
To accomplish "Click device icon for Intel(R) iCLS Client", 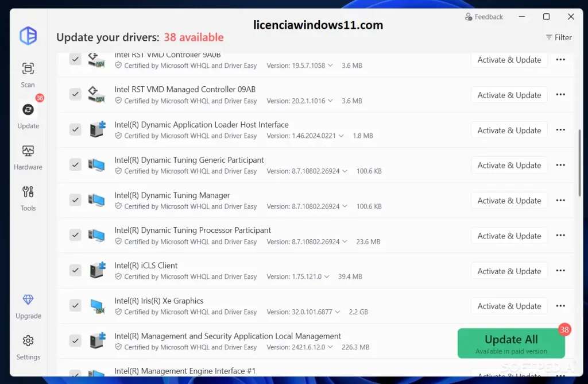I will [x=98, y=270].
